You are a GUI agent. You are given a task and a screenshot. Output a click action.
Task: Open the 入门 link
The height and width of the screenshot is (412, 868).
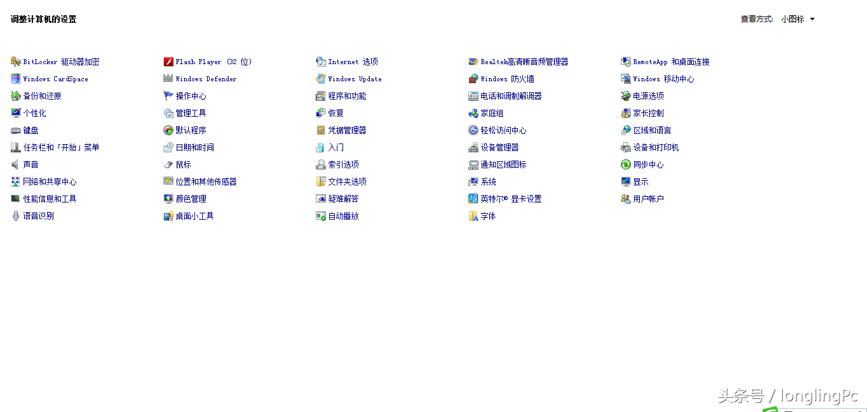click(x=336, y=147)
